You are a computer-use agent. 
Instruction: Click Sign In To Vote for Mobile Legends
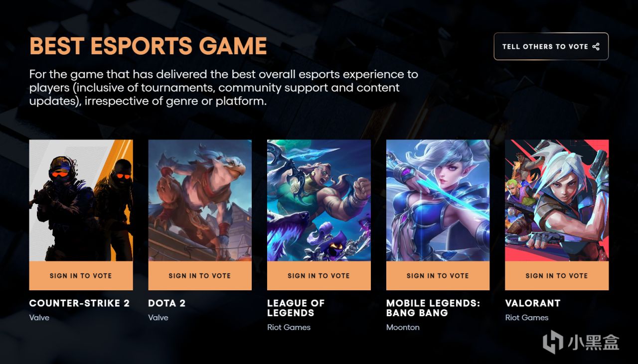(x=438, y=275)
